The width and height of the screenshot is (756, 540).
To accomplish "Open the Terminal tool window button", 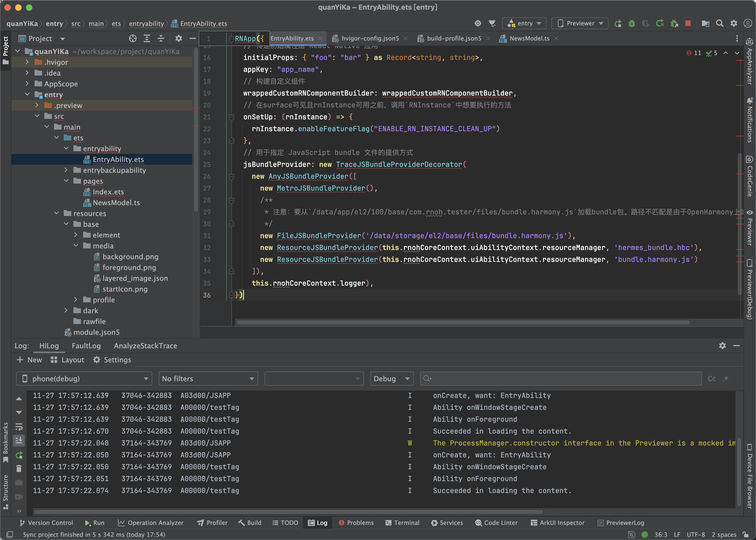I will point(402,523).
